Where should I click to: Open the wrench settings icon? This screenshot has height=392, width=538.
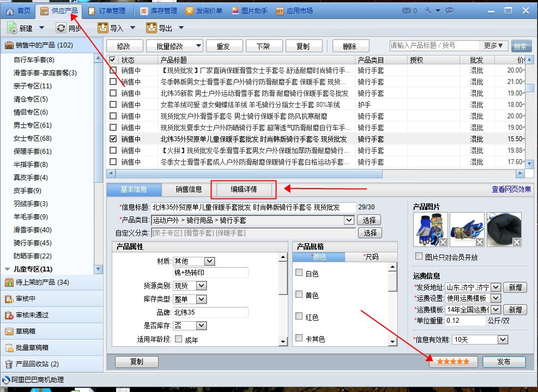(x=428, y=11)
